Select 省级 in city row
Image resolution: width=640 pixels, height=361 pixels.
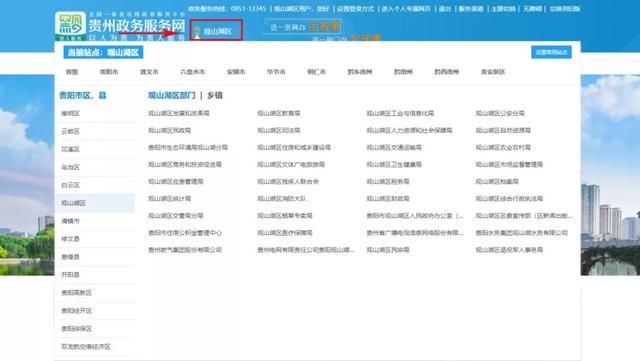(72, 72)
